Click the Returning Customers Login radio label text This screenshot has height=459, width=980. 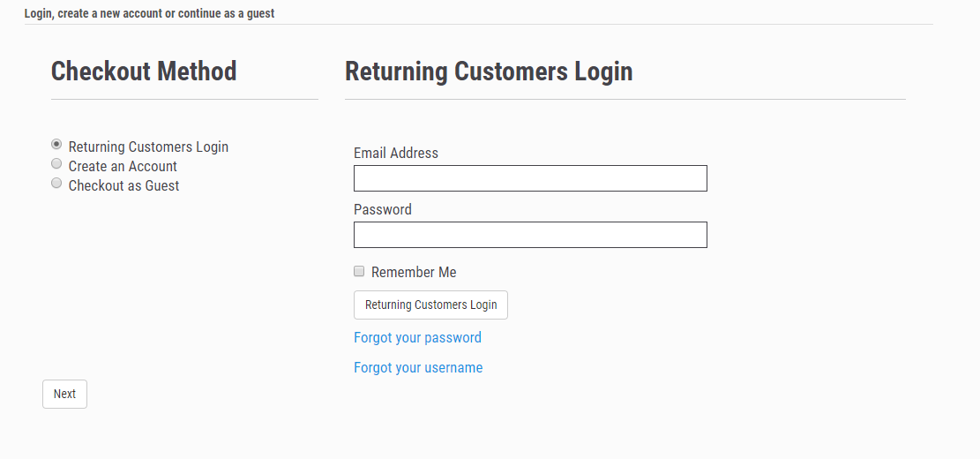click(148, 147)
